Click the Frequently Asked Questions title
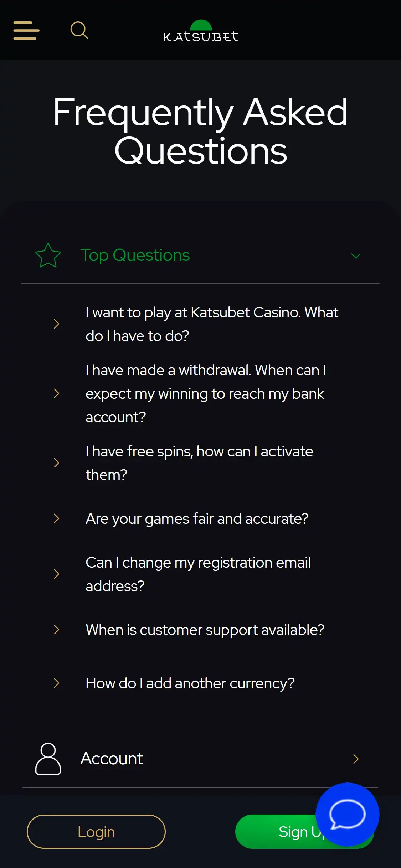This screenshot has height=868, width=401. click(x=200, y=131)
